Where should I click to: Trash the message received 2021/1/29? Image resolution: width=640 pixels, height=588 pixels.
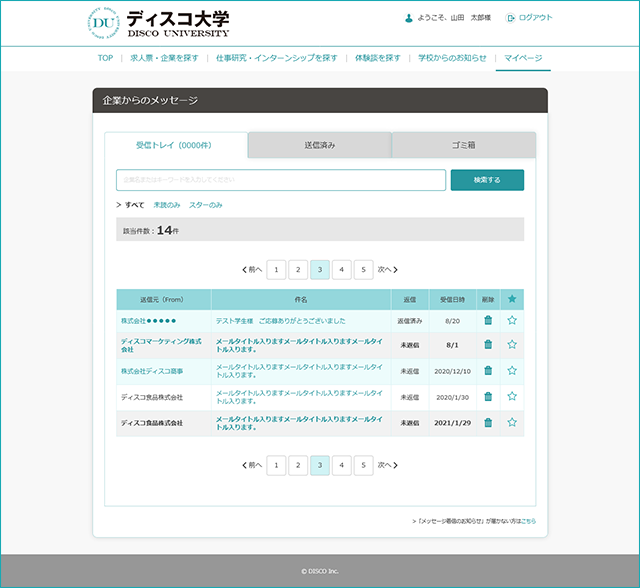(488, 423)
